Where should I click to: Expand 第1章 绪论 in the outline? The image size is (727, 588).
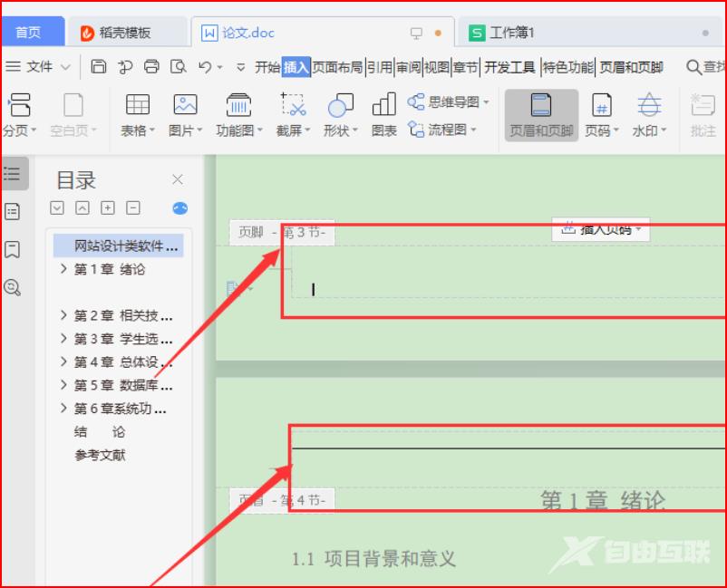(x=63, y=269)
